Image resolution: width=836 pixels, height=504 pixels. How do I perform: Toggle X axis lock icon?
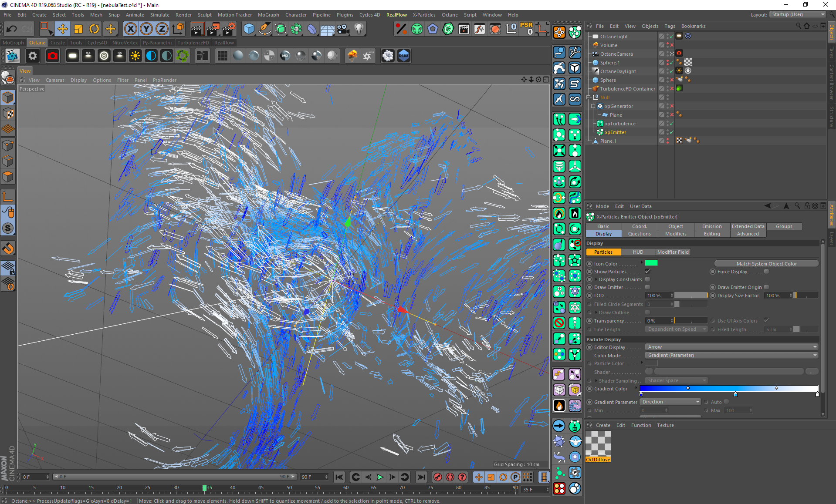click(x=130, y=29)
